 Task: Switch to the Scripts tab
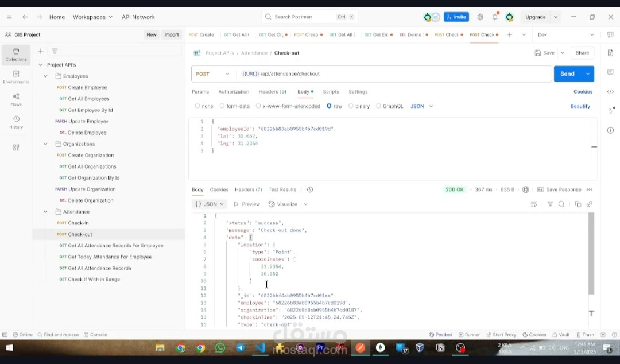331,91
